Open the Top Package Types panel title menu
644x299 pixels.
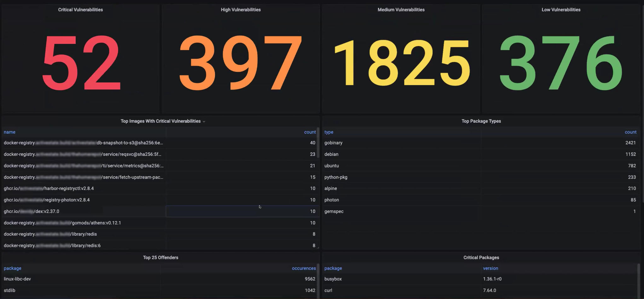481,121
